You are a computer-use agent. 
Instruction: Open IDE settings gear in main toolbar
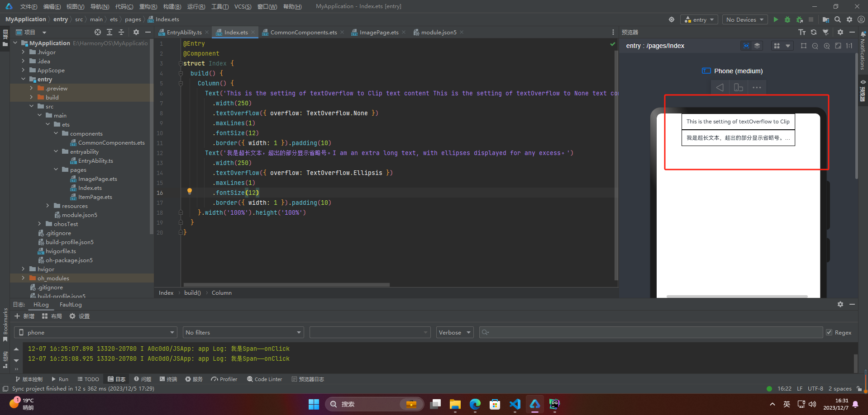click(849, 19)
